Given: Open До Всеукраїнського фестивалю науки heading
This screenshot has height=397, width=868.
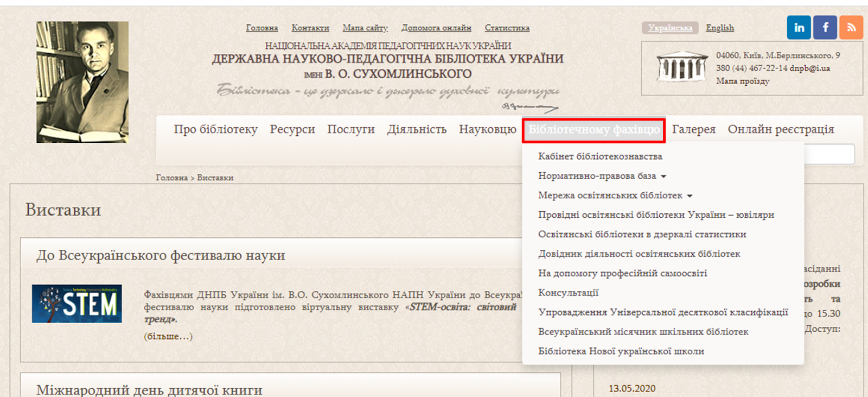Looking at the screenshot, I should [x=161, y=255].
